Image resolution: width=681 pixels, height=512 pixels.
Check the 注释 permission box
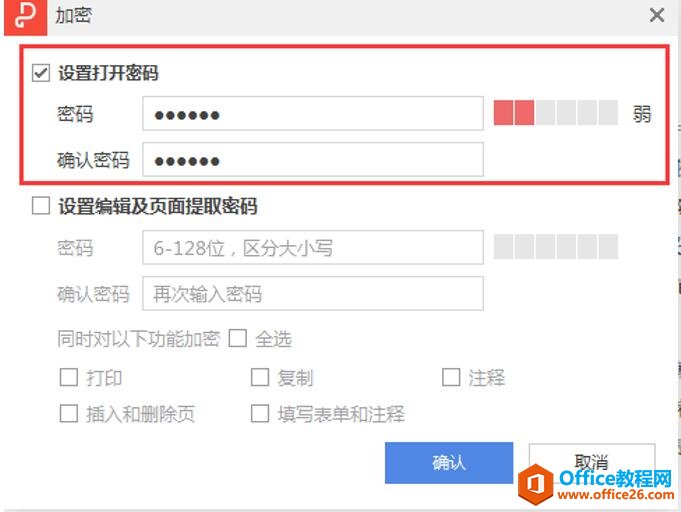[x=451, y=377]
